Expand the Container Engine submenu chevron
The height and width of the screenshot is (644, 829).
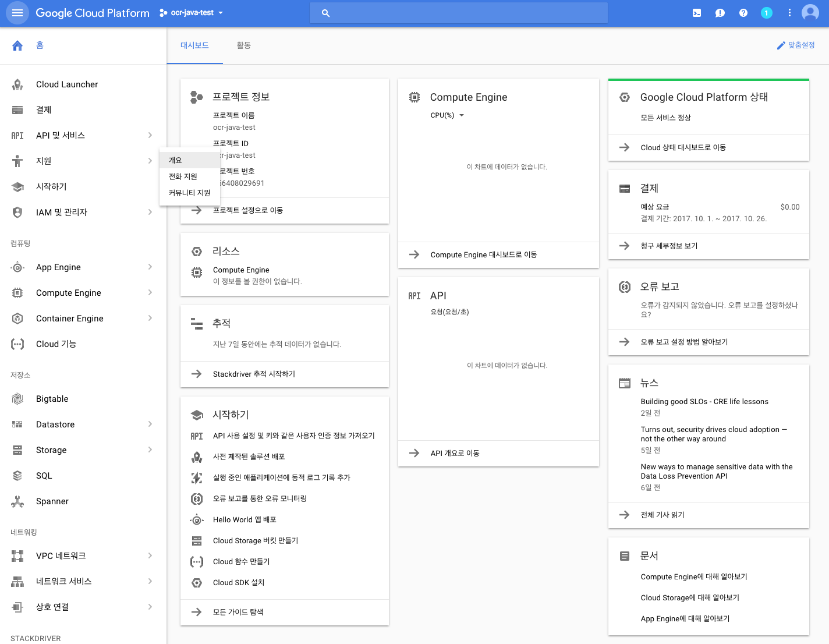[150, 318]
